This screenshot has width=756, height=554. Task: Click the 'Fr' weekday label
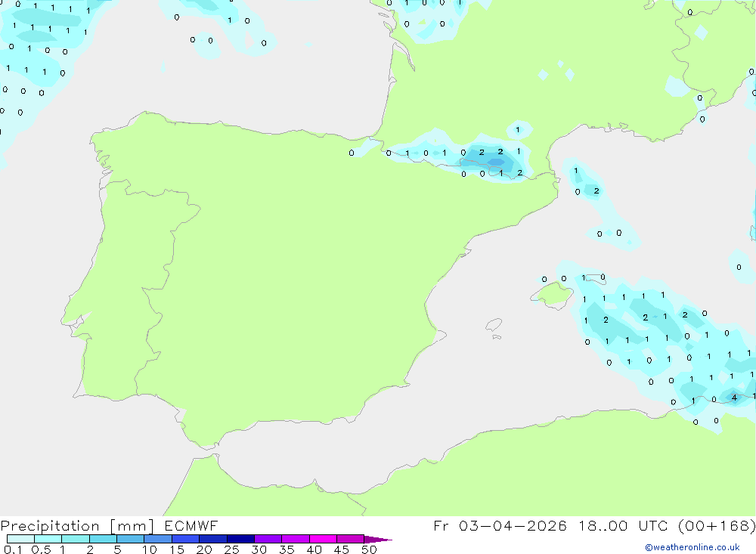point(441,525)
